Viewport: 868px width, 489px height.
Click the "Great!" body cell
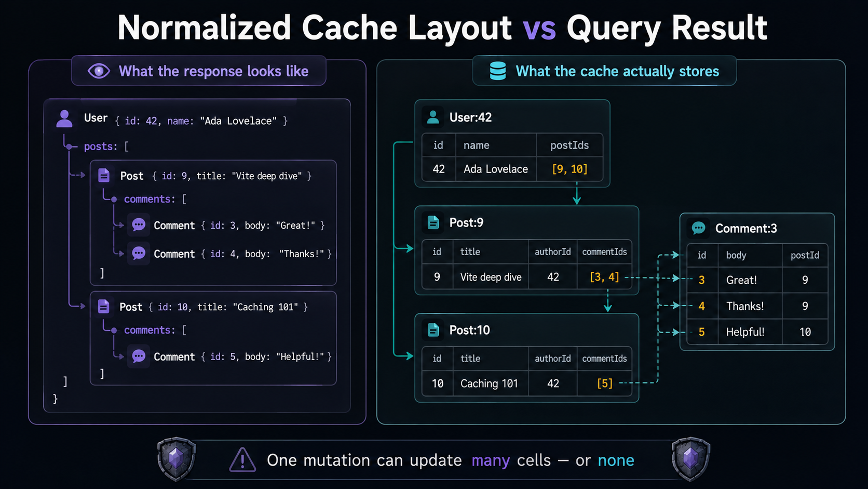click(x=750, y=280)
